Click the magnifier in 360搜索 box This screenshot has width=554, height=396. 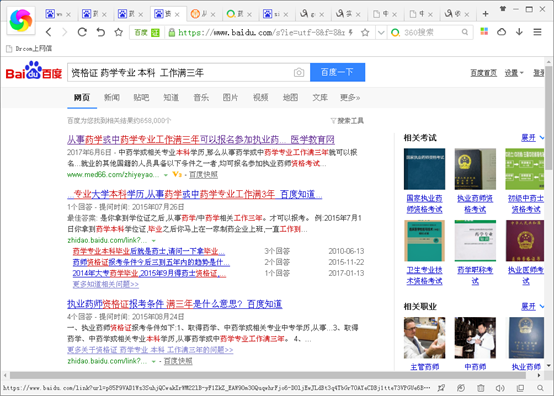click(x=465, y=32)
